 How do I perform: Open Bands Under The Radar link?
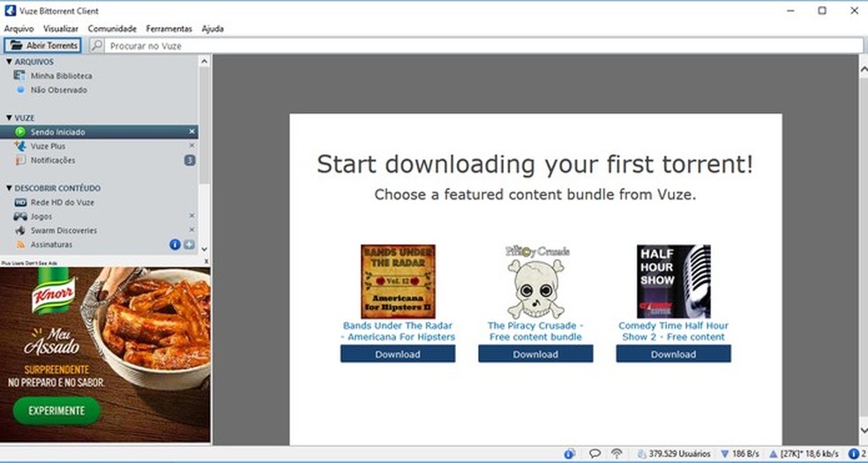[398, 331]
